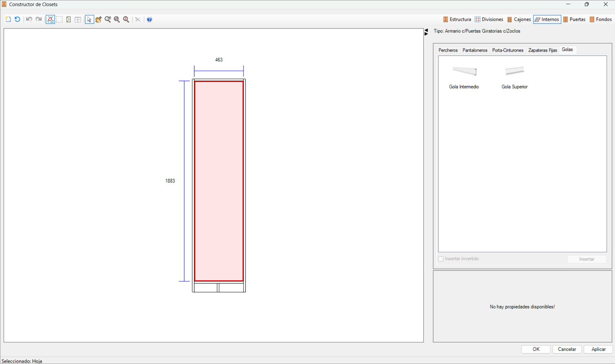
Task: Click the left zoclo compartment at closet base
Action: coord(206,288)
